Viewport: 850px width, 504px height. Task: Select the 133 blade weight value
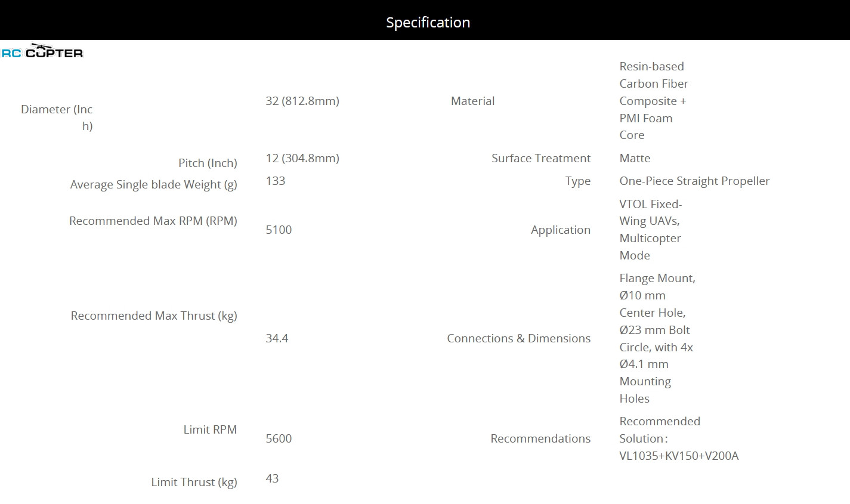click(276, 181)
